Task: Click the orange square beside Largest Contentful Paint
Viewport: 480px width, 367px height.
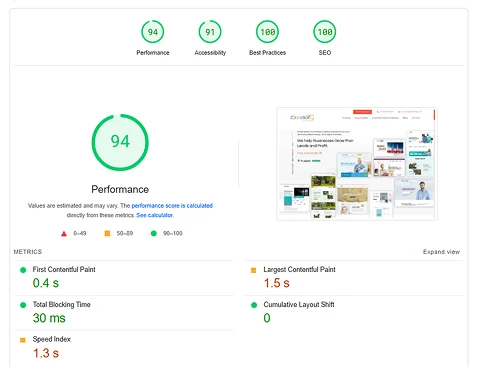Action: tap(253, 270)
